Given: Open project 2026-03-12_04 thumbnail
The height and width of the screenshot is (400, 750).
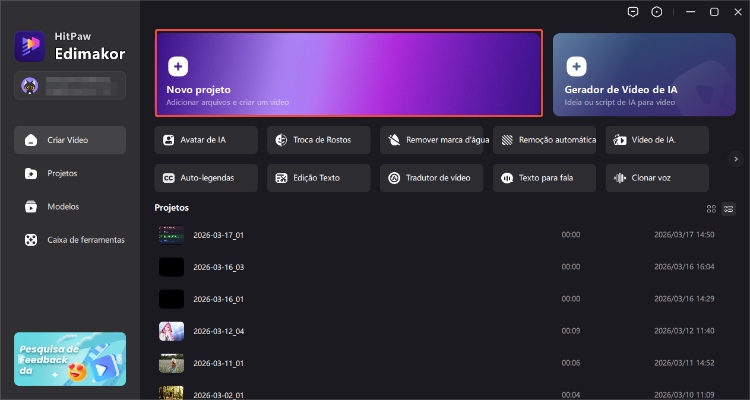Looking at the screenshot, I should [x=171, y=332].
